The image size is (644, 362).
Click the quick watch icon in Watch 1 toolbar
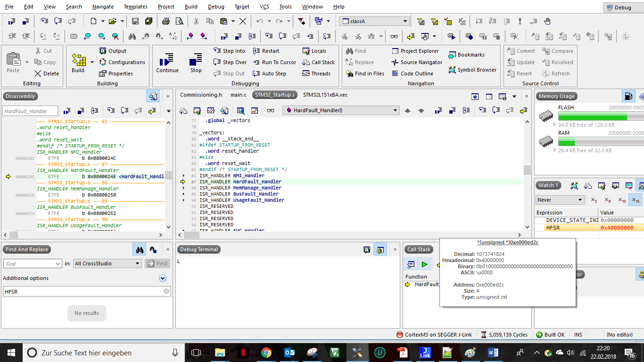[574, 186]
